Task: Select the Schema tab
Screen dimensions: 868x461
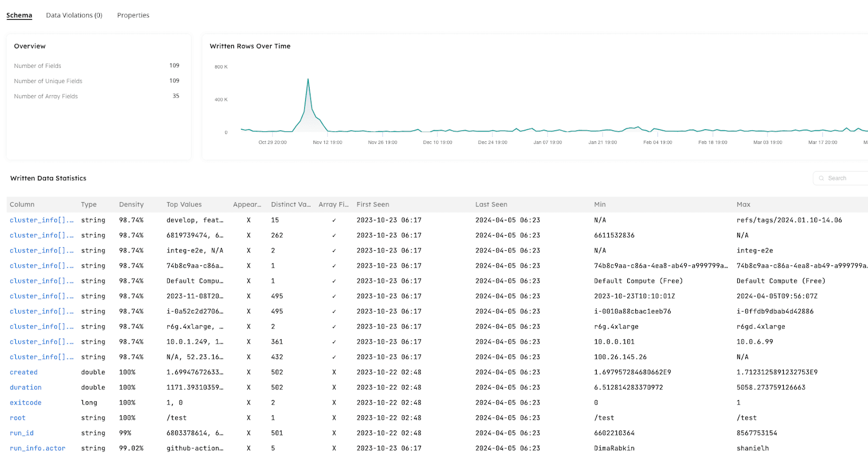Action: pos(19,15)
